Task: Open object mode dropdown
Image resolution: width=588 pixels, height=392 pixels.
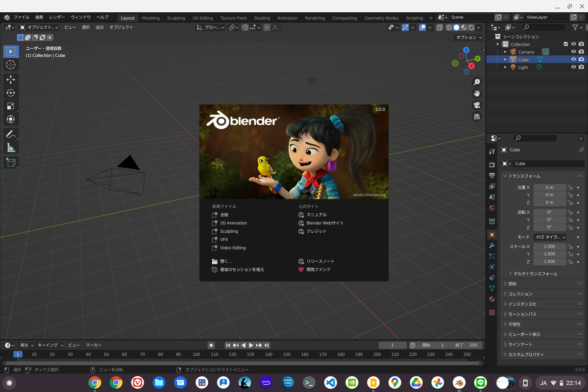Action: pyautogui.click(x=39, y=27)
